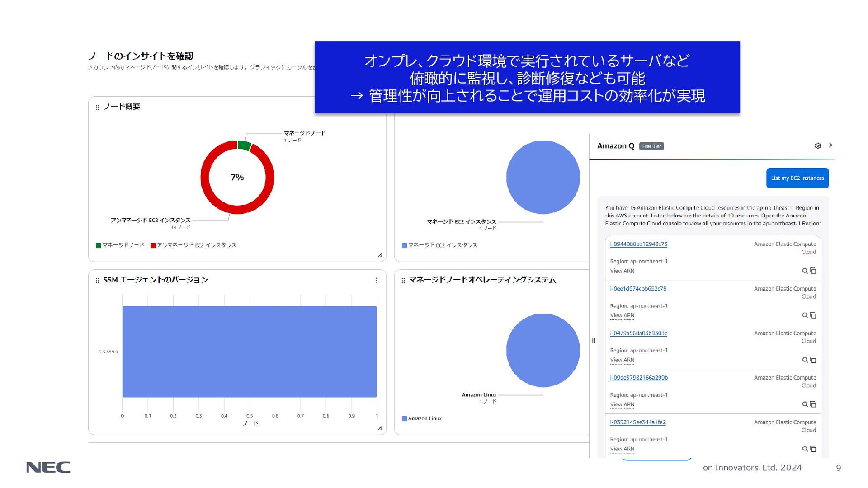This screenshot has height=488, width=868.
Task: Collapse the Amazon Q panel with chevron
Action: [830, 145]
